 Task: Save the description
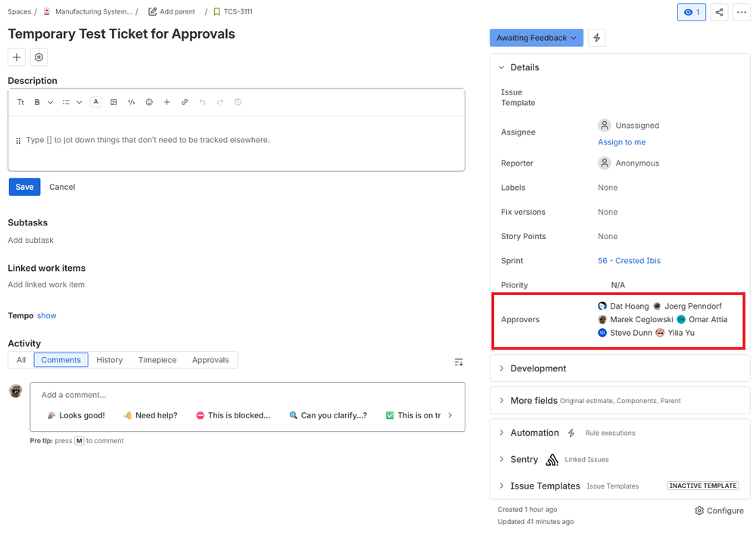pos(24,187)
